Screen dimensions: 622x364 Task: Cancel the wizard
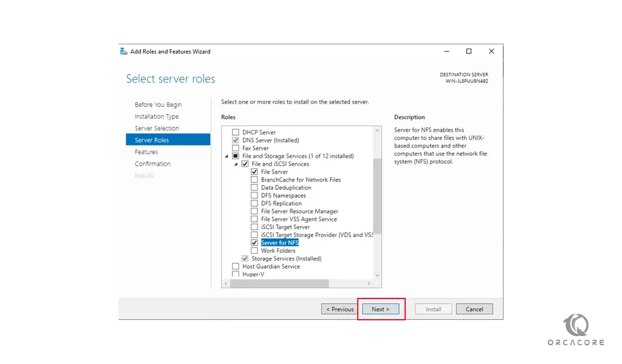[474, 309]
